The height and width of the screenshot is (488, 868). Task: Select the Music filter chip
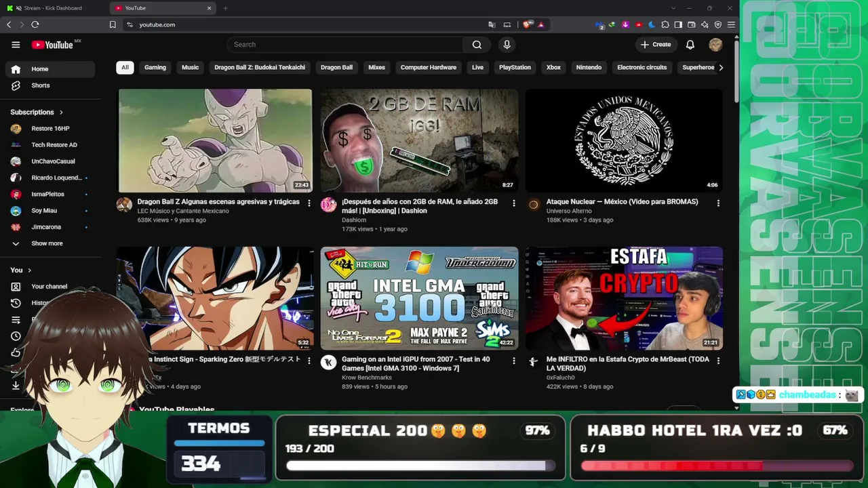(191, 68)
